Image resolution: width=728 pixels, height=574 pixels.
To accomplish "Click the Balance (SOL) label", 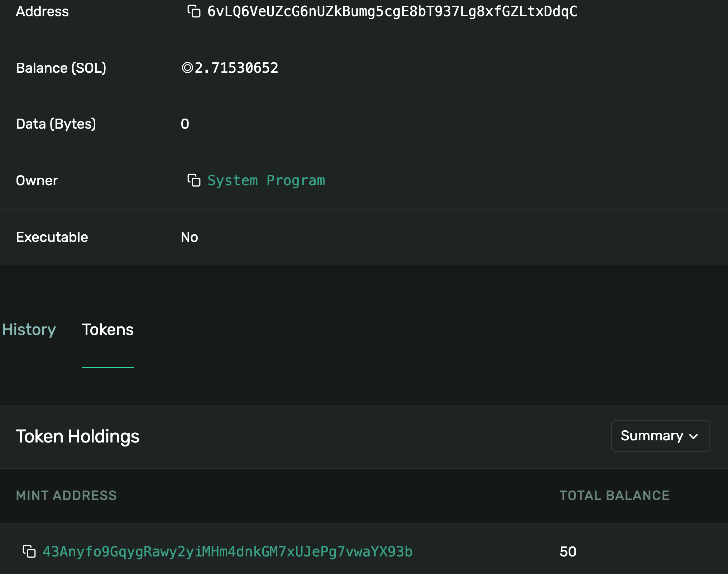I will click(x=61, y=68).
